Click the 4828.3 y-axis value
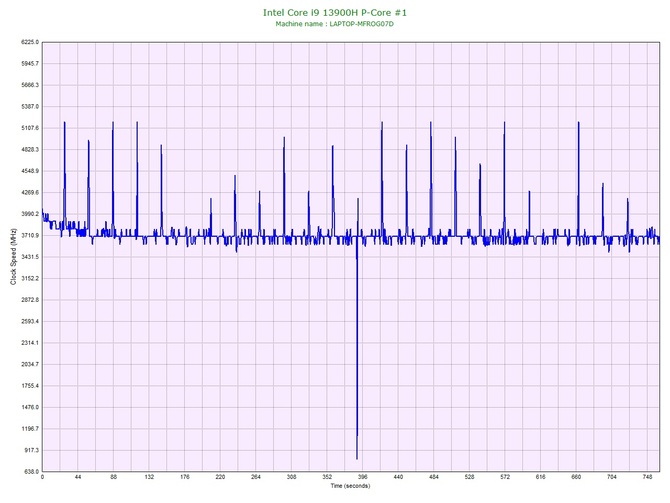Image resolution: width=670 pixels, height=503 pixels. [30, 150]
